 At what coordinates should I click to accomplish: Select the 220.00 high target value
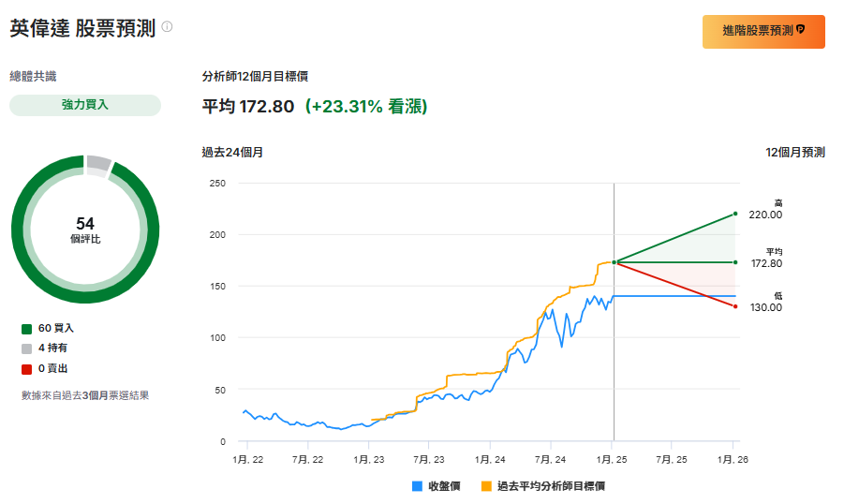[x=765, y=215]
